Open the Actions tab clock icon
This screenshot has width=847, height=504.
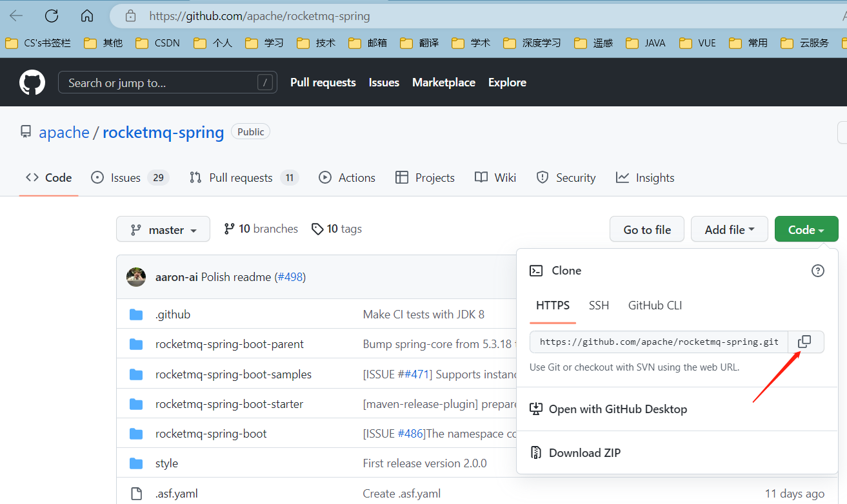click(x=324, y=177)
